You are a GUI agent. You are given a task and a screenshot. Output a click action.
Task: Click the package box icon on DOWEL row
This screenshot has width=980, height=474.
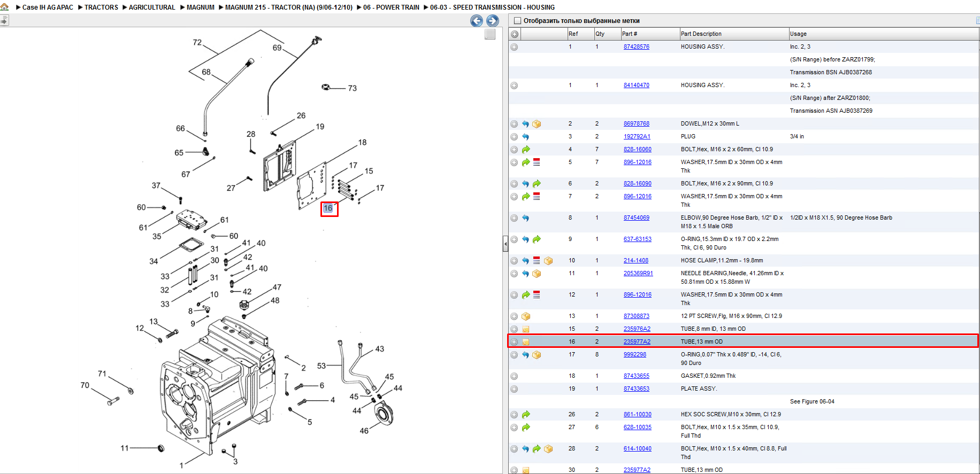coord(537,124)
